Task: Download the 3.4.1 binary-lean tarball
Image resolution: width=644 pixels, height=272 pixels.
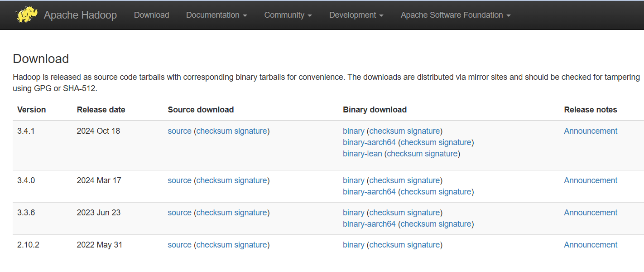Action: (x=362, y=154)
